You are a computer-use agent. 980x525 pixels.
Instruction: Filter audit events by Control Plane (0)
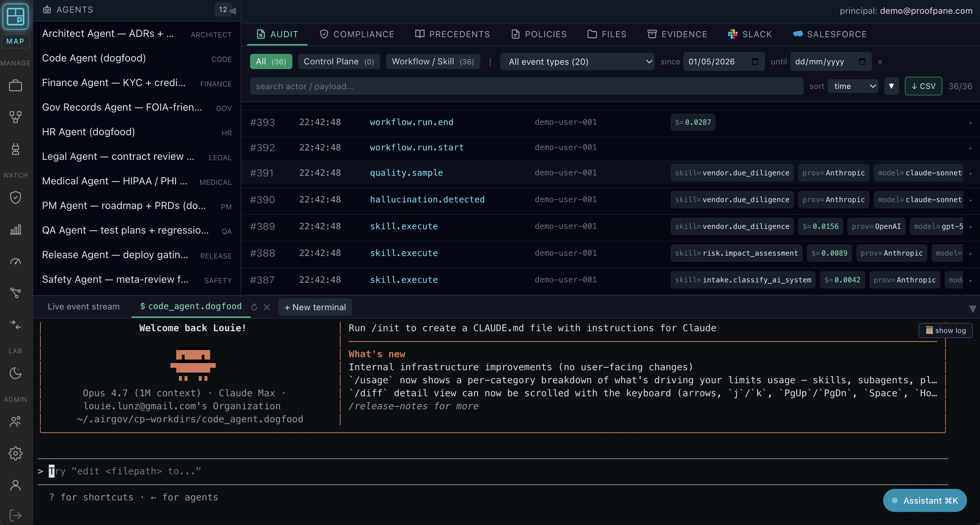(339, 61)
